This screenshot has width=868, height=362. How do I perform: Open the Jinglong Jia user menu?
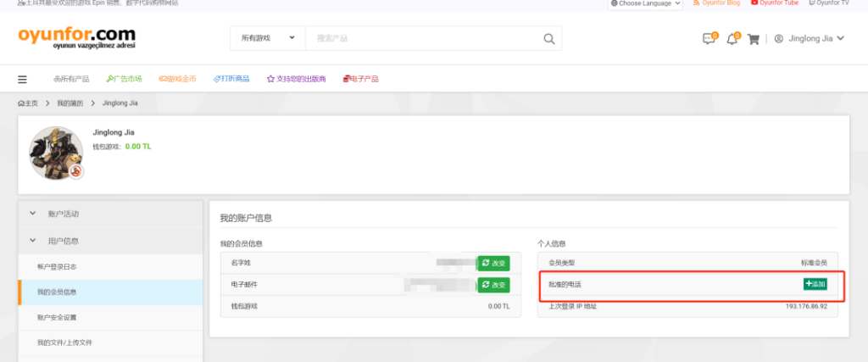[x=810, y=39]
